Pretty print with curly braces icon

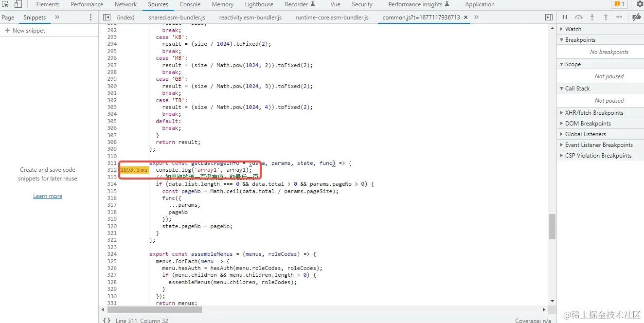(x=106, y=320)
